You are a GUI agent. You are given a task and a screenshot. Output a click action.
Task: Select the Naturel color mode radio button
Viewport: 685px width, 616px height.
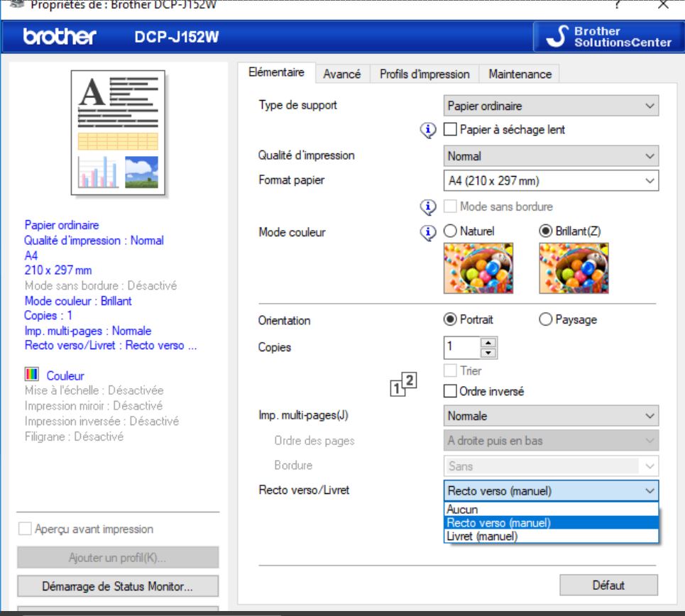(x=450, y=231)
